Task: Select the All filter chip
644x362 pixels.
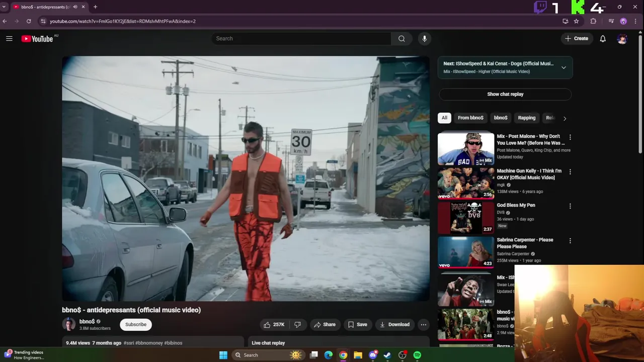Action: (444, 118)
